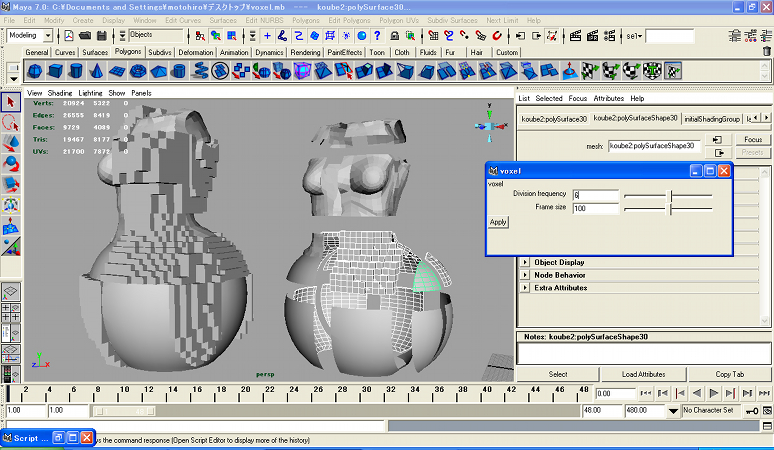
Task: Click the Division frequency input field
Action: coord(595,195)
